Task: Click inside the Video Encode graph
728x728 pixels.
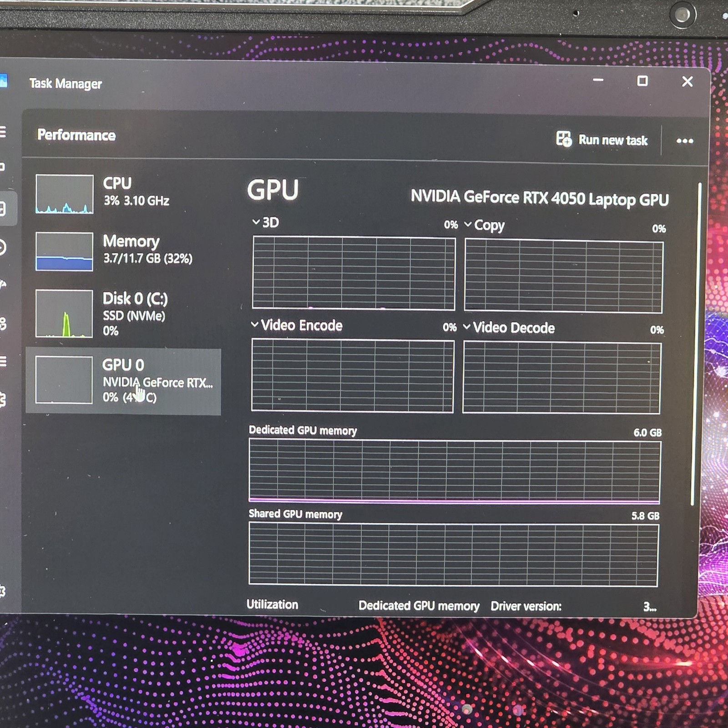Action: (x=353, y=376)
